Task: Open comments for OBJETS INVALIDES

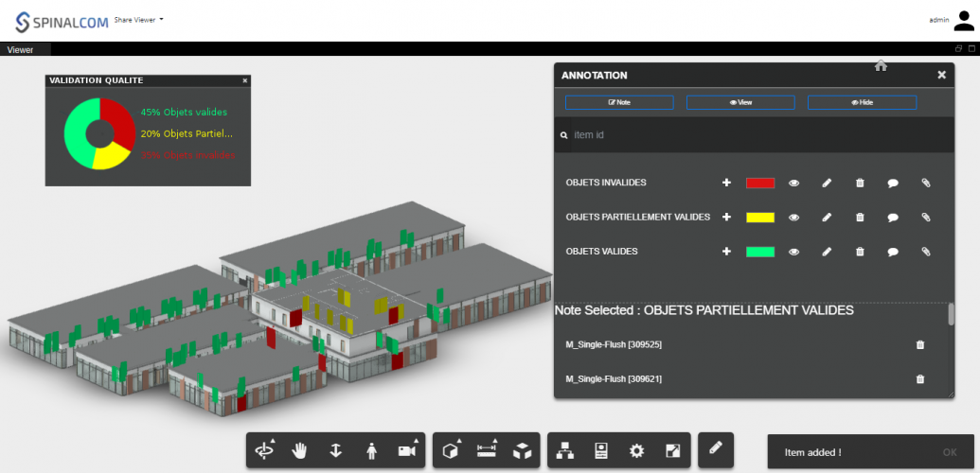Action: pos(893,184)
